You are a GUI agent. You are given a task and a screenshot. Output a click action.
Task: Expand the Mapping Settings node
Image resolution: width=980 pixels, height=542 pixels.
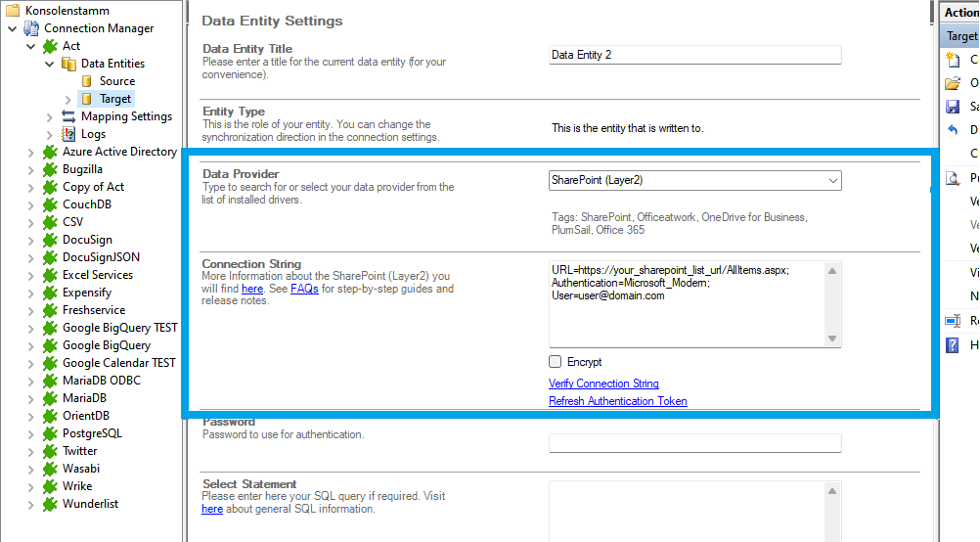pyautogui.click(x=49, y=116)
